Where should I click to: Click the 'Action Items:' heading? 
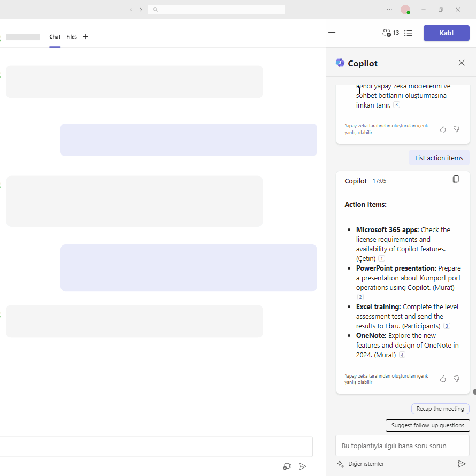(x=365, y=205)
